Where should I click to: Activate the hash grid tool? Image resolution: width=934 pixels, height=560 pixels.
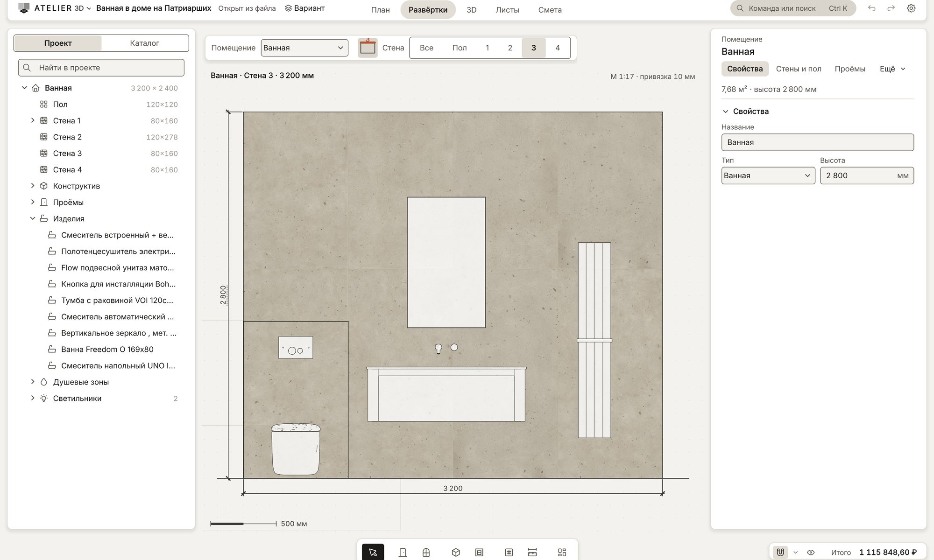coord(509,552)
